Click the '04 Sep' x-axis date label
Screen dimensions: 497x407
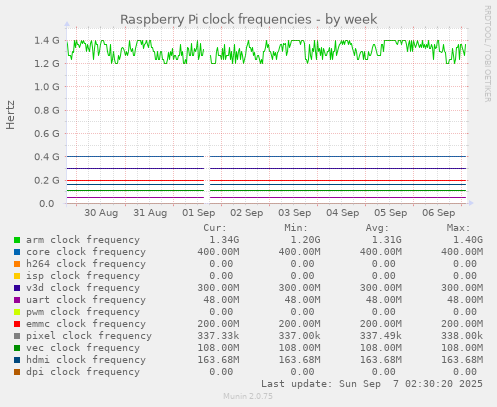pyautogui.click(x=343, y=213)
